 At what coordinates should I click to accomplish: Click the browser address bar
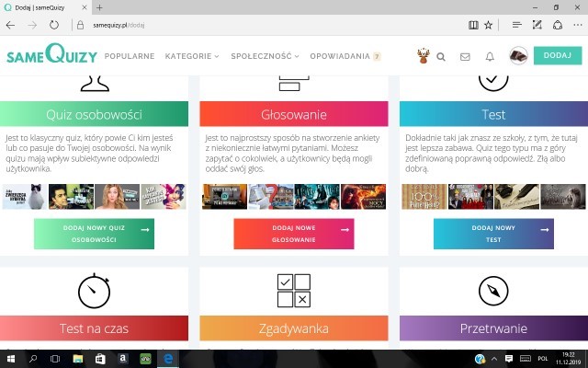(x=276, y=25)
